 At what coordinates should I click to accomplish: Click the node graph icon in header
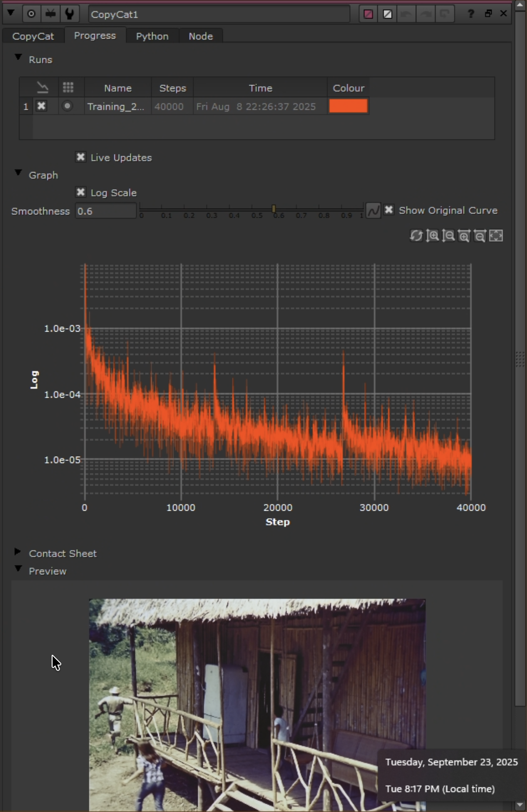tap(50, 13)
